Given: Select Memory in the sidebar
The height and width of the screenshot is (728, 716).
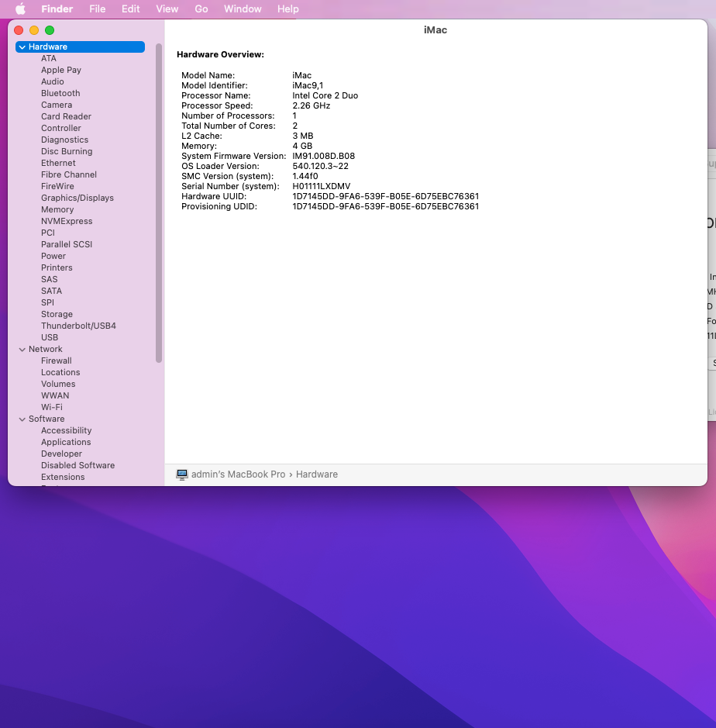Looking at the screenshot, I should (x=57, y=209).
